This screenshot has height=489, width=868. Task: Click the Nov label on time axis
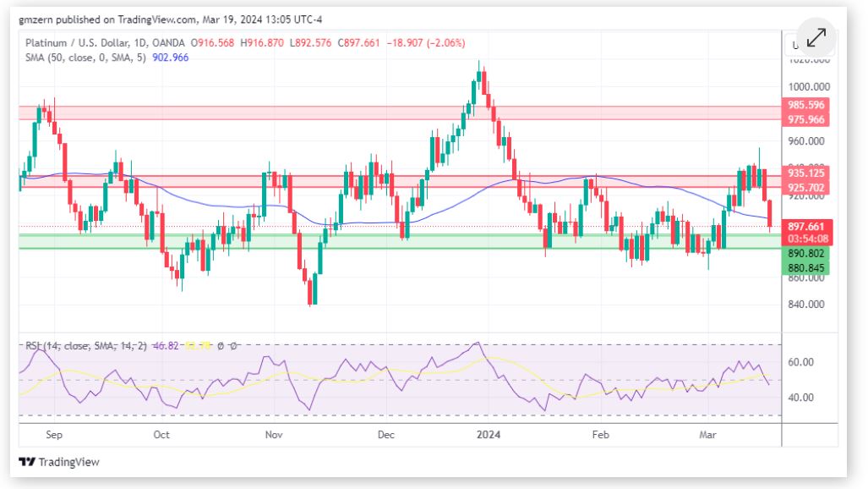[274, 435]
